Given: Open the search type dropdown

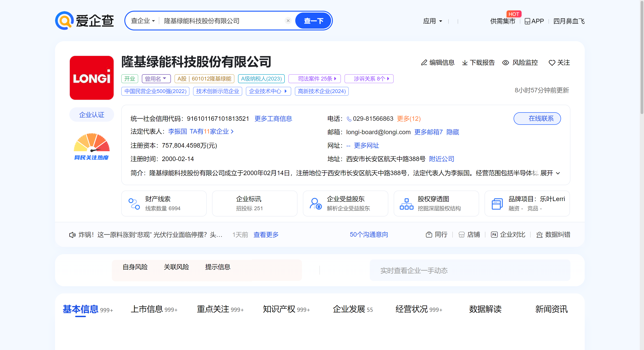Looking at the screenshot, I should 143,21.
